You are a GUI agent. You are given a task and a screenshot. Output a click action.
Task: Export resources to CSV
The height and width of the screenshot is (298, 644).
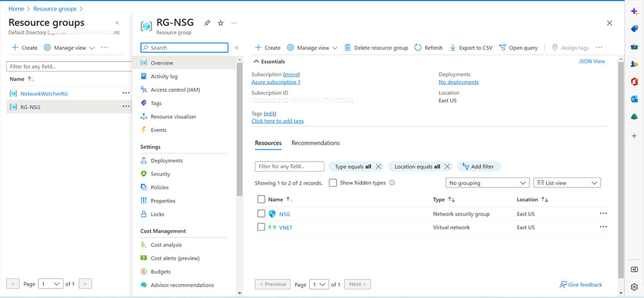(x=471, y=48)
